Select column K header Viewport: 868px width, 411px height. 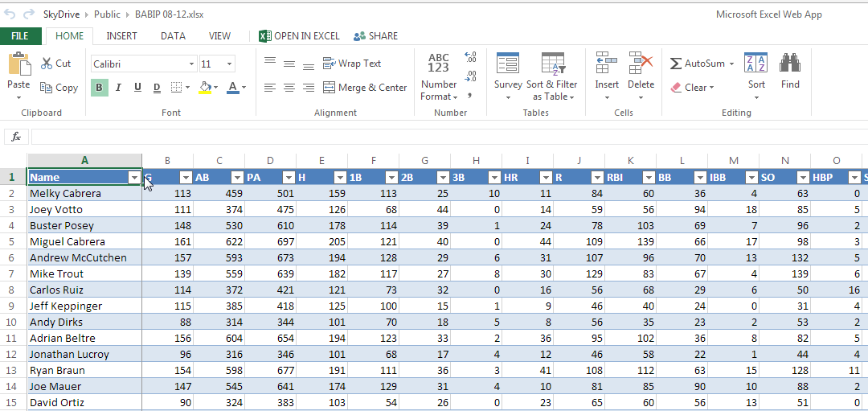631,161
